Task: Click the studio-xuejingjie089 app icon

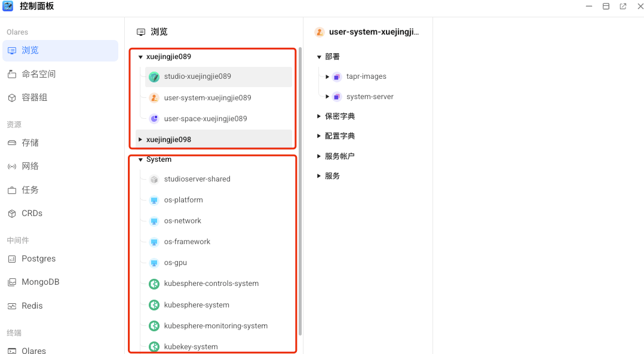Action: [x=154, y=76]
